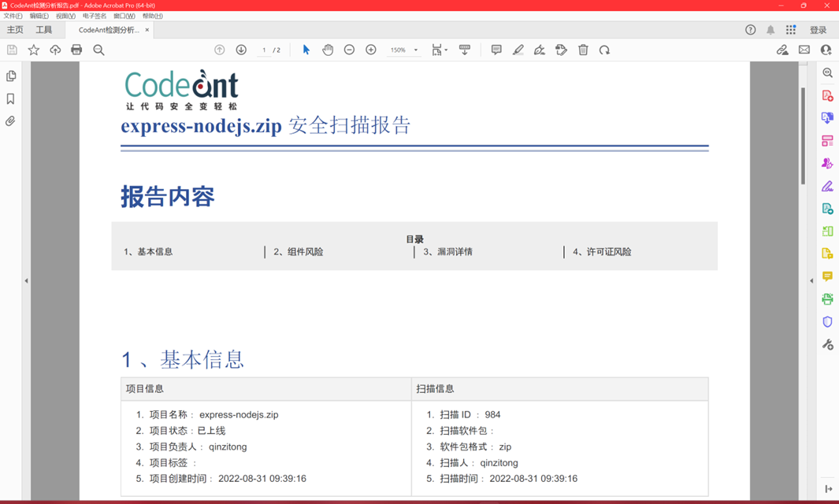Click the '项目名称: express-nodejs.zip' line
Image resolution: width=839 pixels, height=504 pixels.
pyautogui.click(x=207, y=415)
